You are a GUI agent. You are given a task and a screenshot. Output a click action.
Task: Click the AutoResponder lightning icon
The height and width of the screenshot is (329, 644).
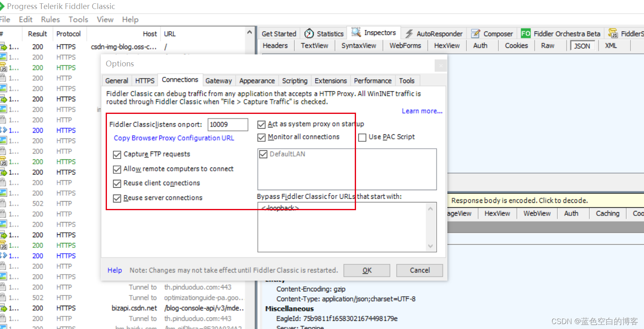tap(409, 34)
